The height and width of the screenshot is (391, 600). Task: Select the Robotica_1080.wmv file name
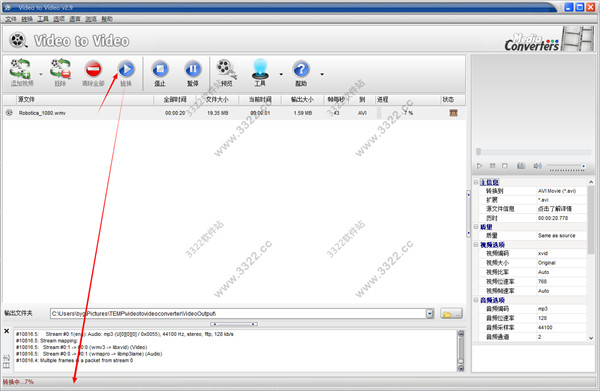point(42,113)
